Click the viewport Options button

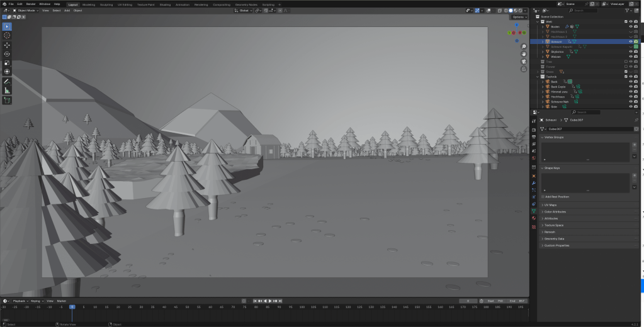pyautogui.click(x=519, y=17)
